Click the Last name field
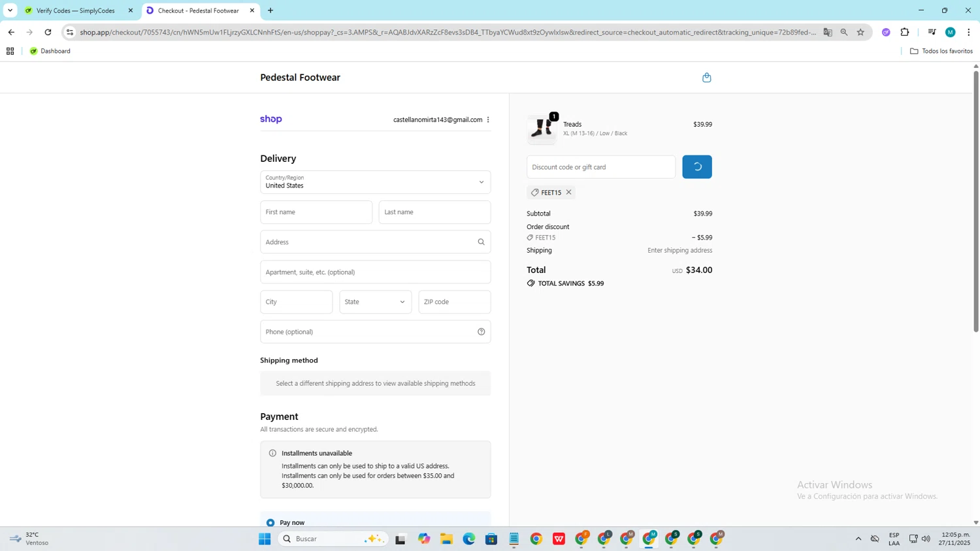This screenshot has height=551, width=980. [434, 212]
